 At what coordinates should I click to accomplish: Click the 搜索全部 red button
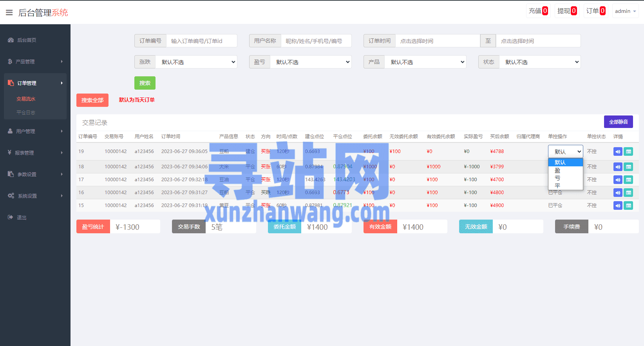coord(92,100)
